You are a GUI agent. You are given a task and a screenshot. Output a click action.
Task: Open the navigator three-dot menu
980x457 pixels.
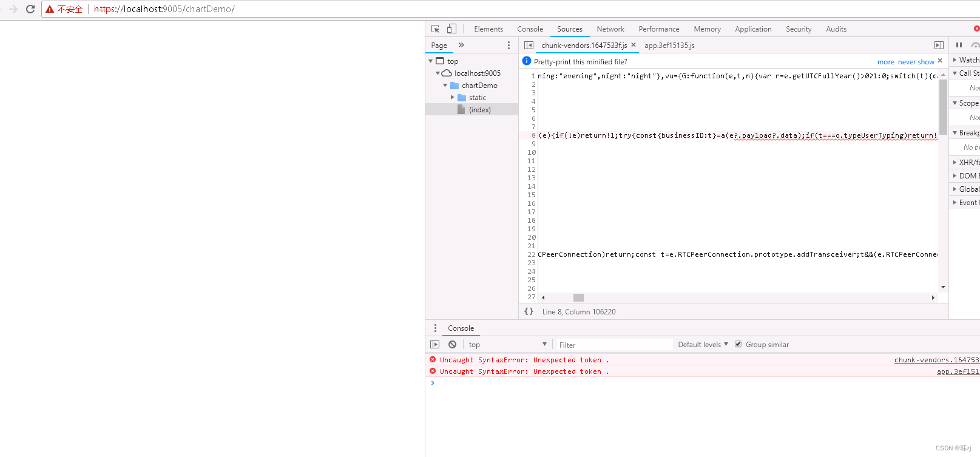point(509,46)
